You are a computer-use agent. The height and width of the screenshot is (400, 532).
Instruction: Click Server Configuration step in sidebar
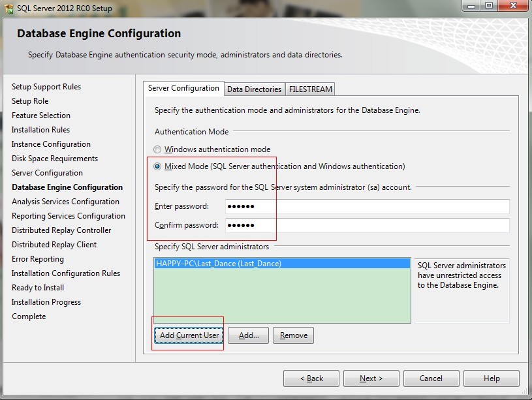coord(47,173)
